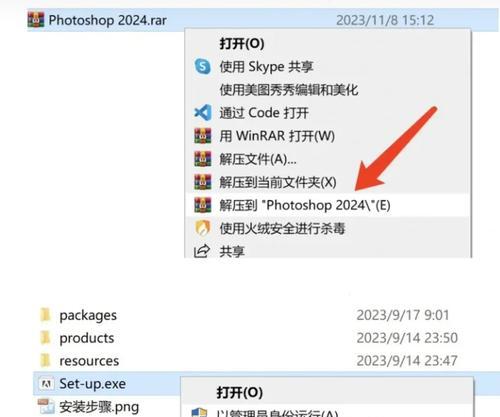Click the WinRAR icon beside 用 WinRAR 打开(W)

pyautogui.click(x=202, y=136)
